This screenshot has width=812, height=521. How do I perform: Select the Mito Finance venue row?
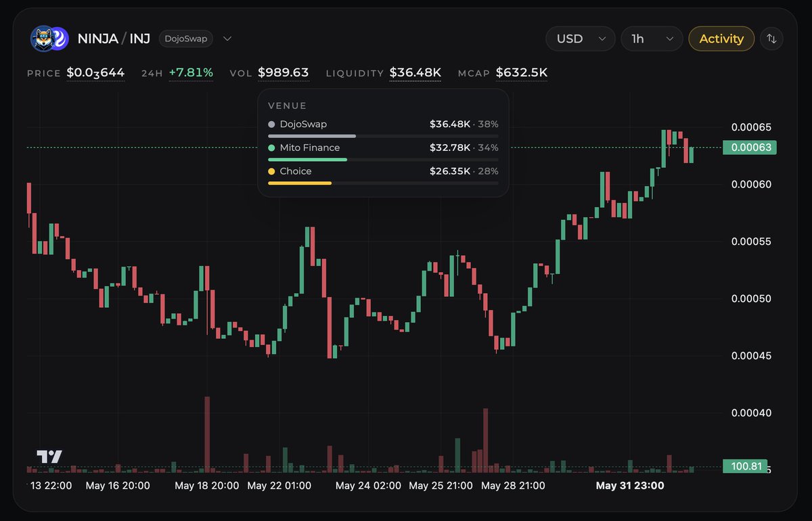click(x=383, y=151)
